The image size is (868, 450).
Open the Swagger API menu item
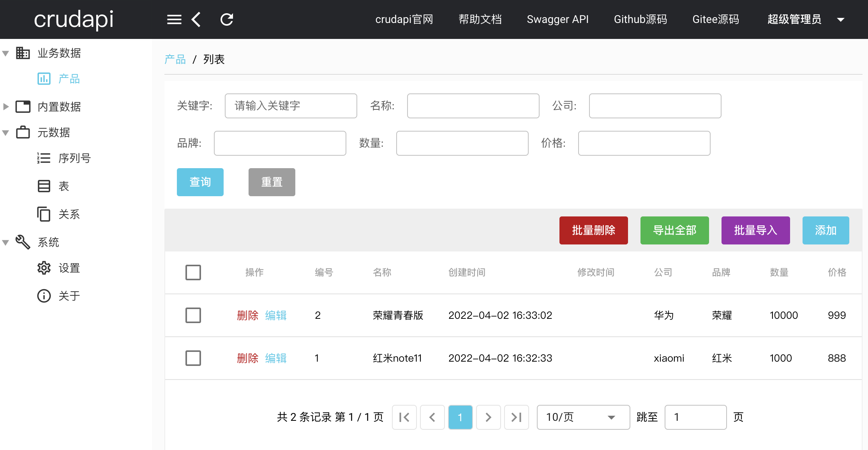click(x=557, y=19)
